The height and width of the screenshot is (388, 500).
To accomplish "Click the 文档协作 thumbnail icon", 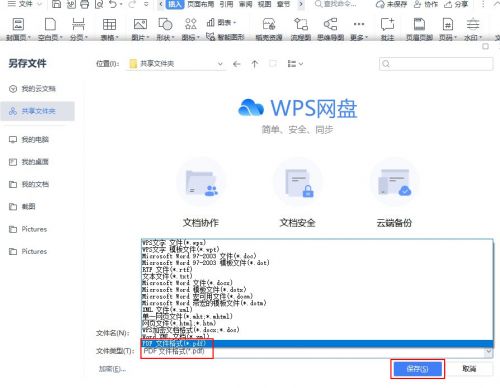I will point(201,182).
